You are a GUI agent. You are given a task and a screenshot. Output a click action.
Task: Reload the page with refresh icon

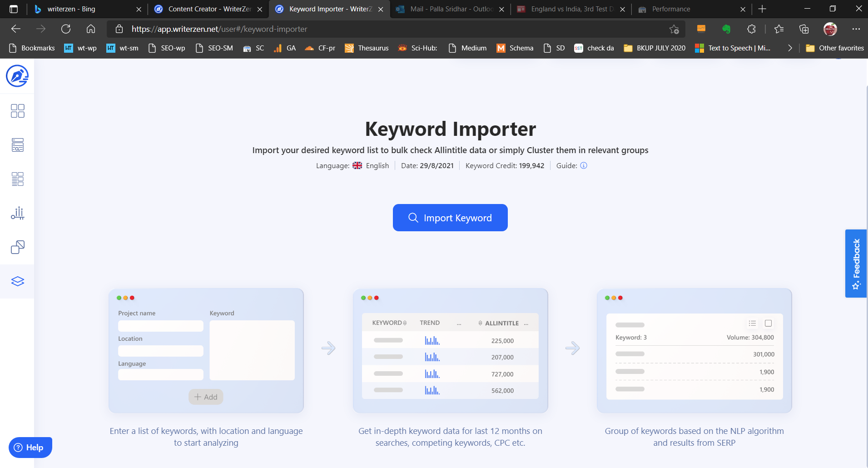click(x=66, y=29)
